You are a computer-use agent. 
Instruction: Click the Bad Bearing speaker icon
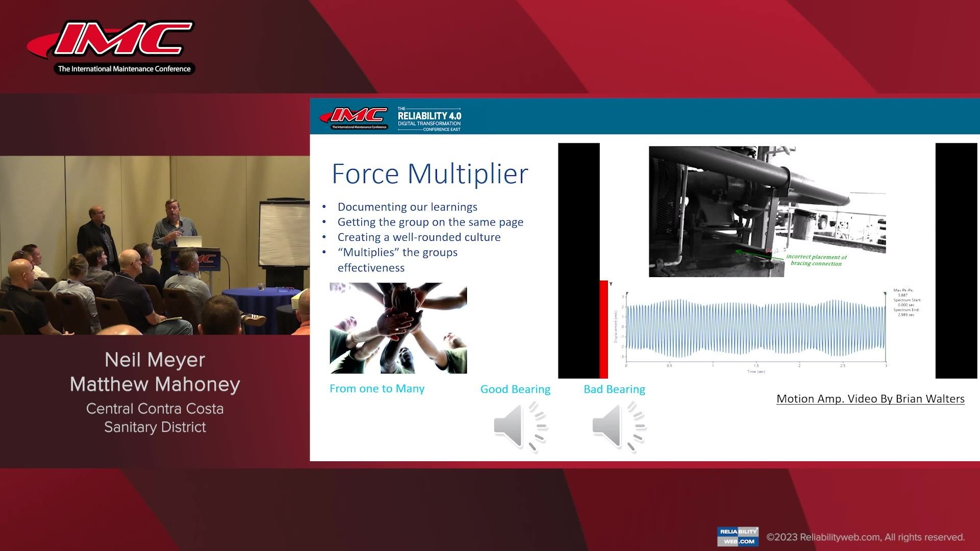tap(614, 426)
